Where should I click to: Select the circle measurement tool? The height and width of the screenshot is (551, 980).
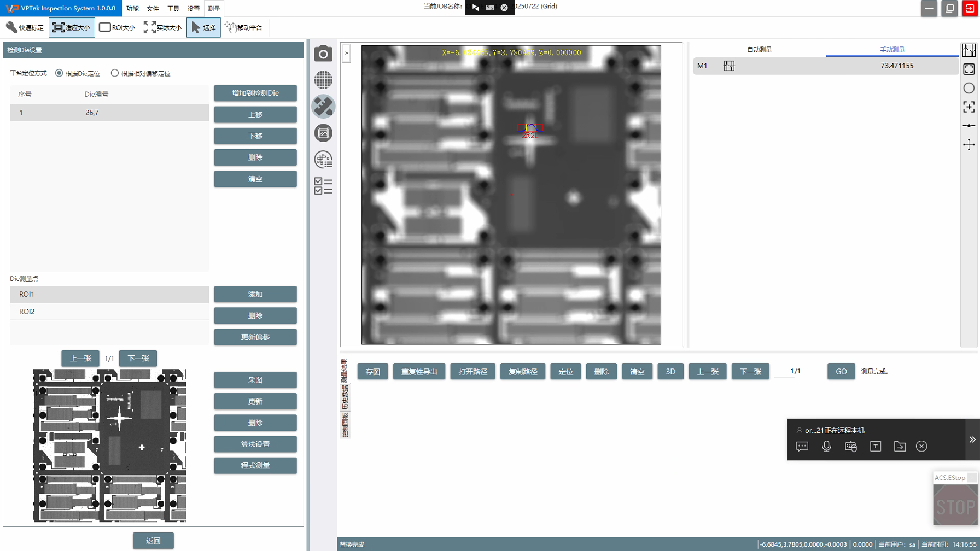(x=969, y=88)
